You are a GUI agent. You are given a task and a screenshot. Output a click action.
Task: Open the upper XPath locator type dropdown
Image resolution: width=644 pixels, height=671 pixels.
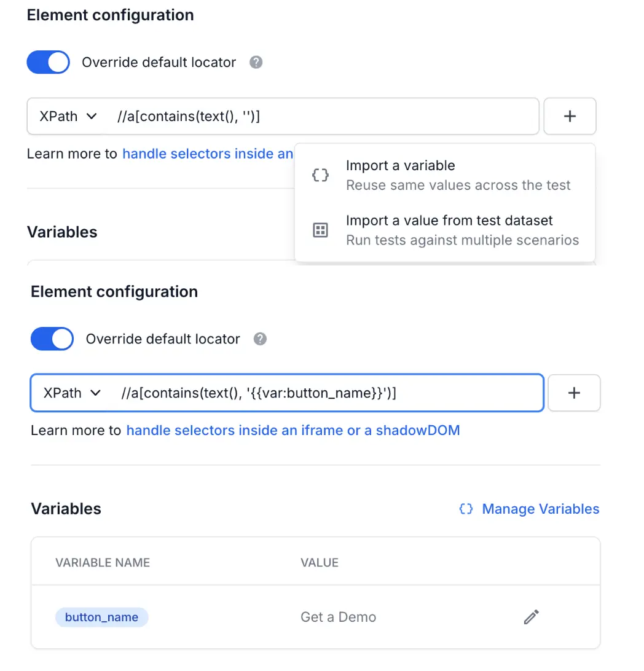point(68,116)
